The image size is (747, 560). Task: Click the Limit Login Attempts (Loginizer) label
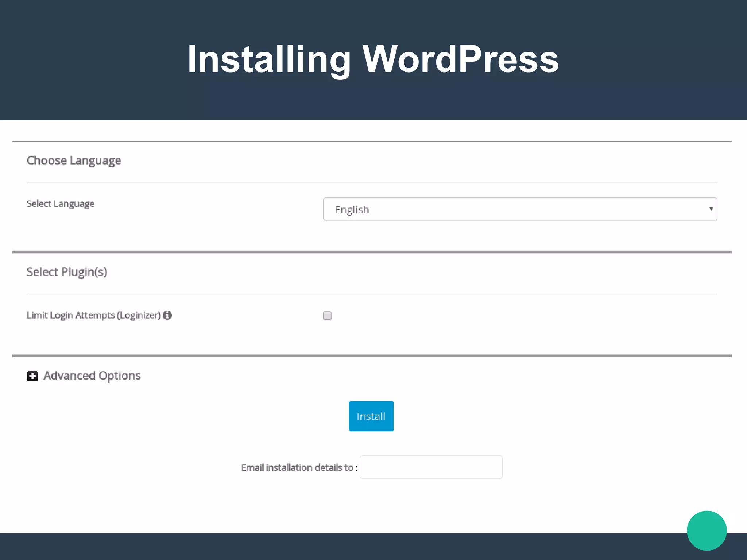click(x=94, y=315)
